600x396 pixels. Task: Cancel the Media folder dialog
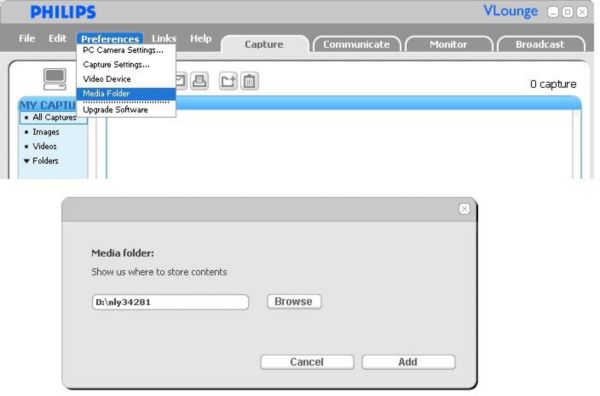307,362
